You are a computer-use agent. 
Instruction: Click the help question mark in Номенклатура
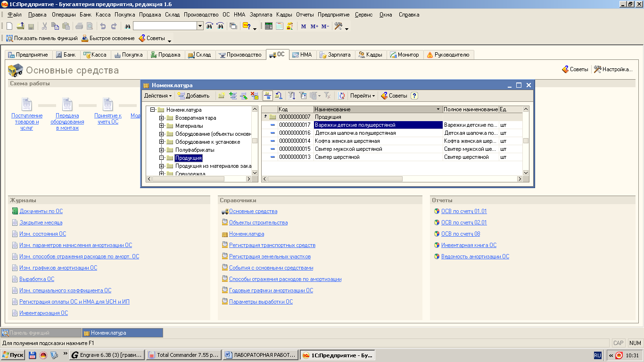pos(414,96)
